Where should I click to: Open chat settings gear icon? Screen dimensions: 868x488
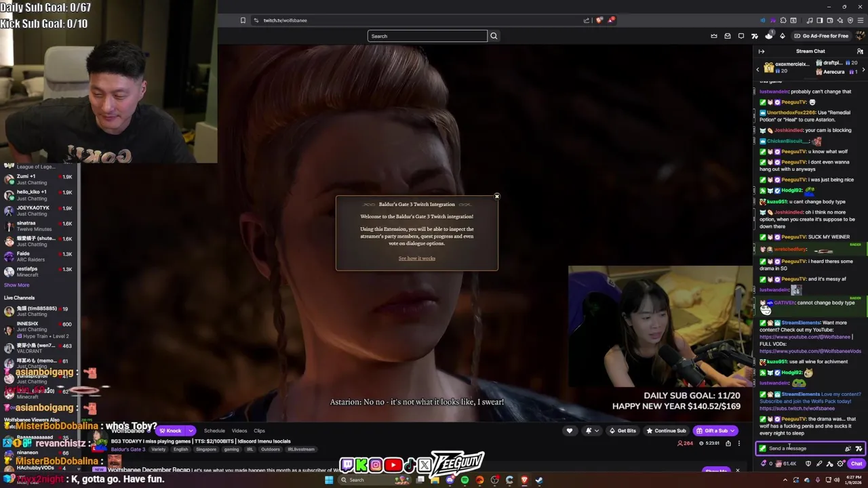[x=840, y=464]
